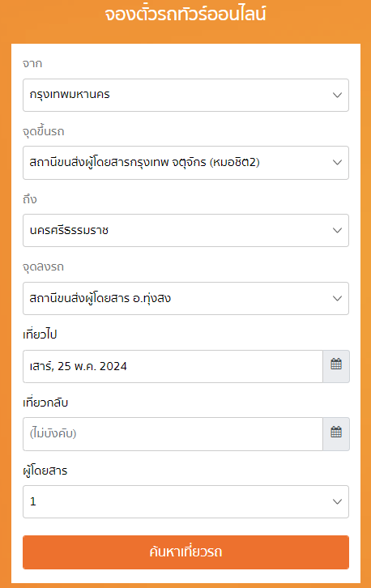Click the เที่ยวไป field label
Image resolution: width=371 pixels, height=588 pixels.
coord(40,334)
